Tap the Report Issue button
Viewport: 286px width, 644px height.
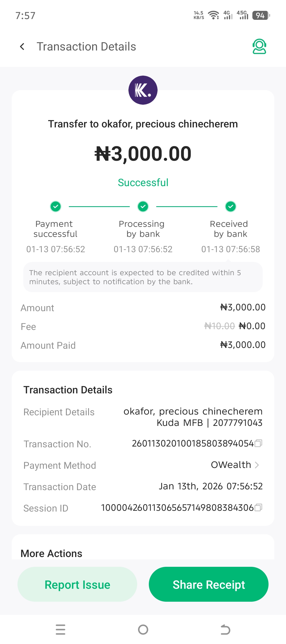[x=77, y=585]
